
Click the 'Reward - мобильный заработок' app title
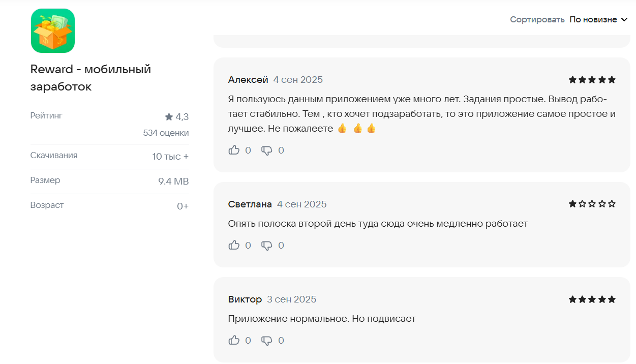tap(90, 78)
